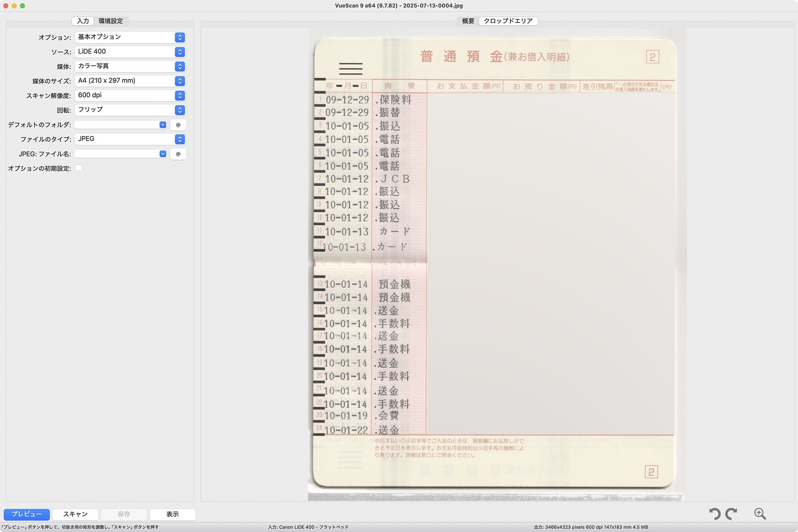The width and height of the screenshot is (798, 532).
Task: Open the 回転 dropdown showing フリップ
Action: [x=130, y=110]
